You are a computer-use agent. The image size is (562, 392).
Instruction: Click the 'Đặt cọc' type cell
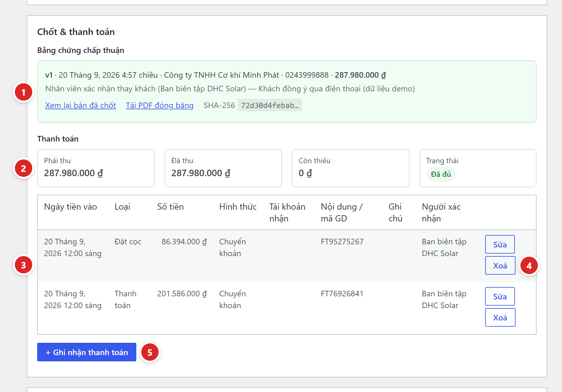pos(128,242)
